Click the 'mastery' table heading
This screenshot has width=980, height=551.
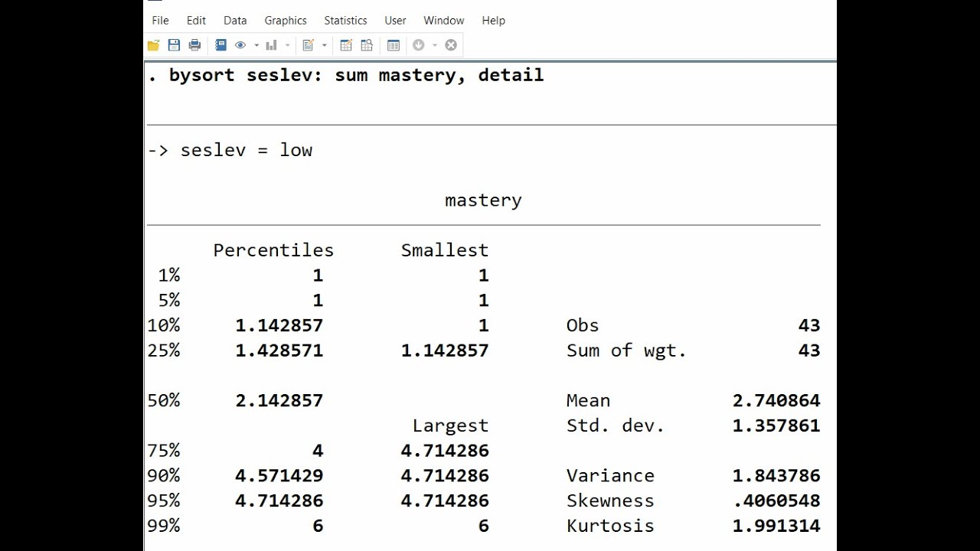tap(483, 201)
